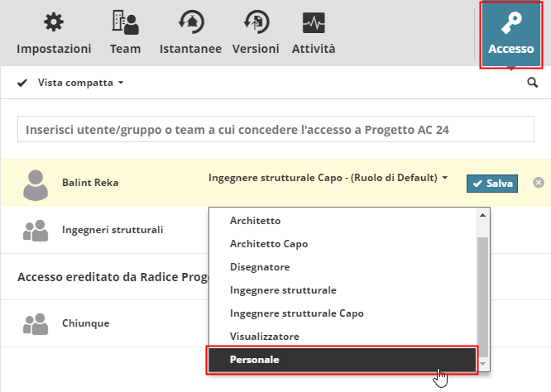
Task: Open the Impostazioni gear icon
Action: 54,22
